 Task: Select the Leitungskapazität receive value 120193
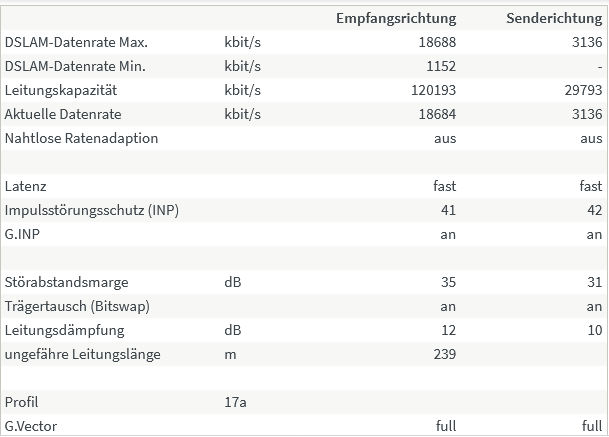433,91
